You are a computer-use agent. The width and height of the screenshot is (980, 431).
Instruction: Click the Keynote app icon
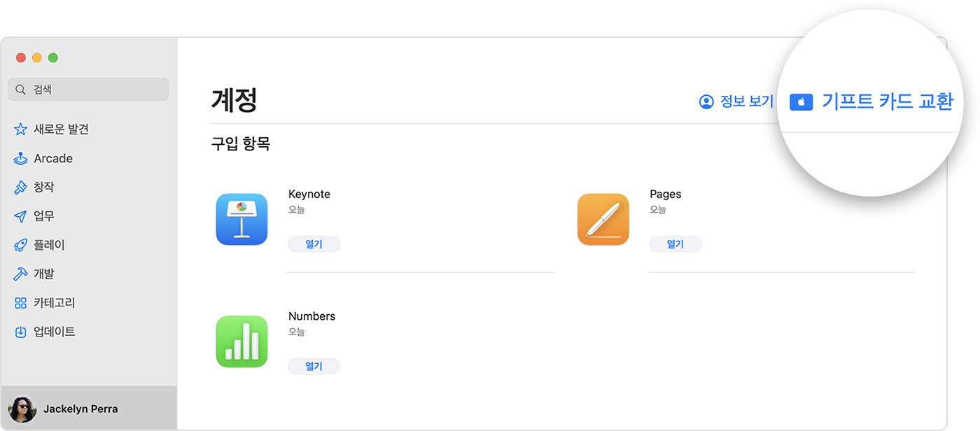coord(241,220)
